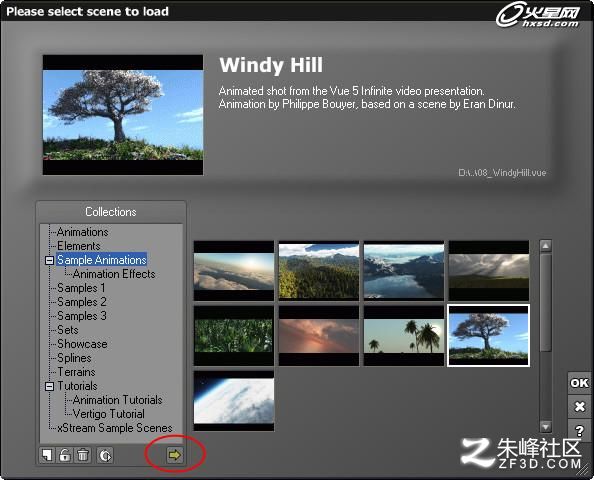Screen dimensions: 594x480
Task: Click the yellow arrow button below Collections
Action: point(175,455)
